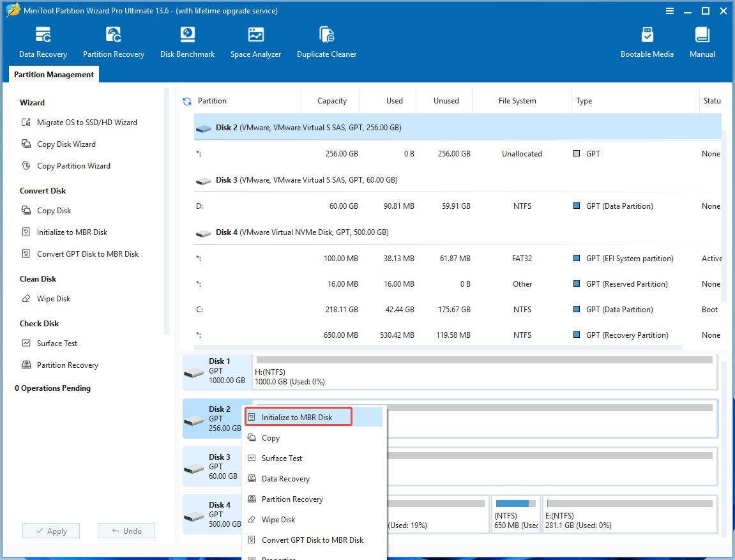Select the C: partition row
The image size is (735, 560).
tap(457, 310)
